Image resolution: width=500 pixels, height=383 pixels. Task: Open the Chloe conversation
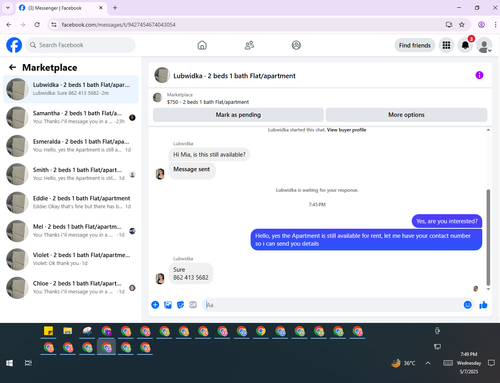[71, 287]
